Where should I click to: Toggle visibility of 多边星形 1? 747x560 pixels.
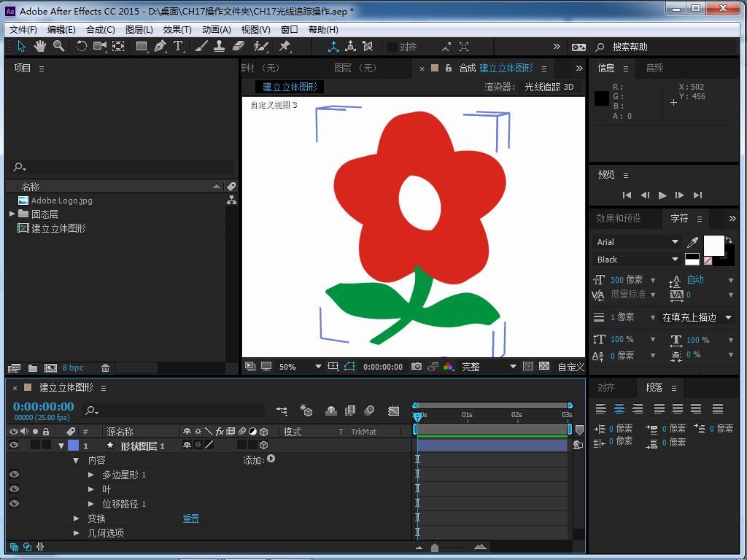(14, 474)
